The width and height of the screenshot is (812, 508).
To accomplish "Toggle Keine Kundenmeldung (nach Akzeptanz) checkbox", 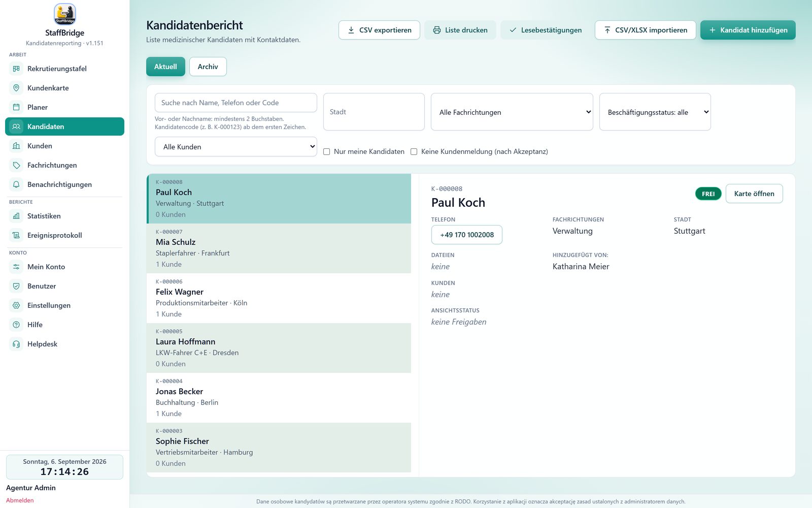I will click(414, 151).
